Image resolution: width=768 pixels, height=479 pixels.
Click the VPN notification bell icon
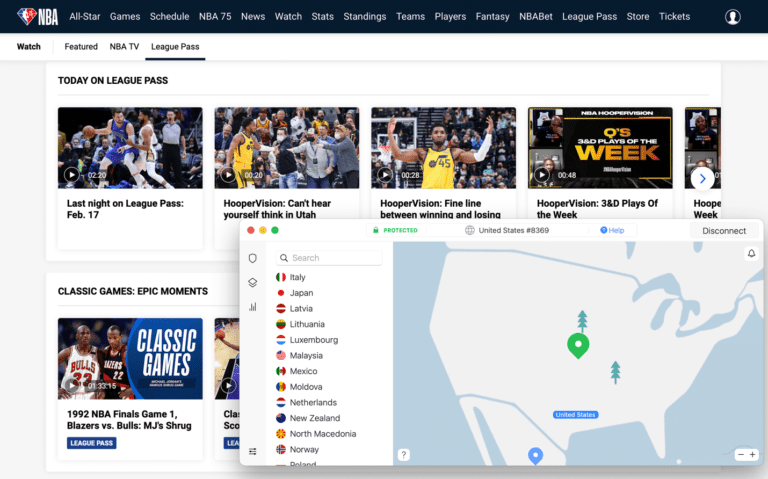751,253
